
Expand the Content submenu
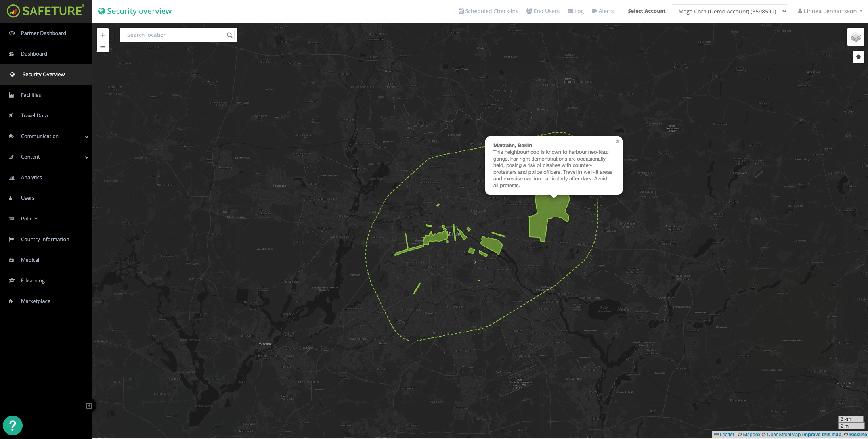[86, 157]
